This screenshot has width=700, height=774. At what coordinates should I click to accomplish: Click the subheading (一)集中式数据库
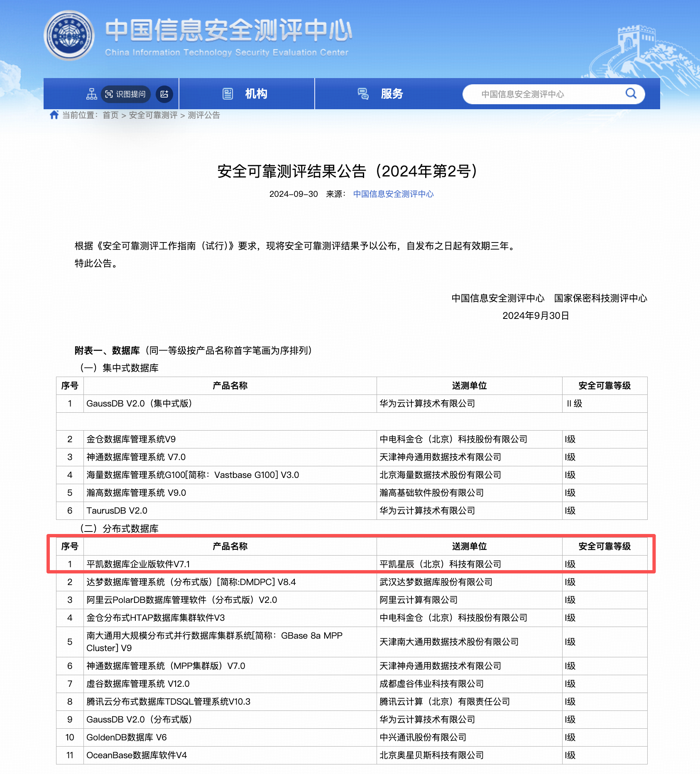point(120,368)
